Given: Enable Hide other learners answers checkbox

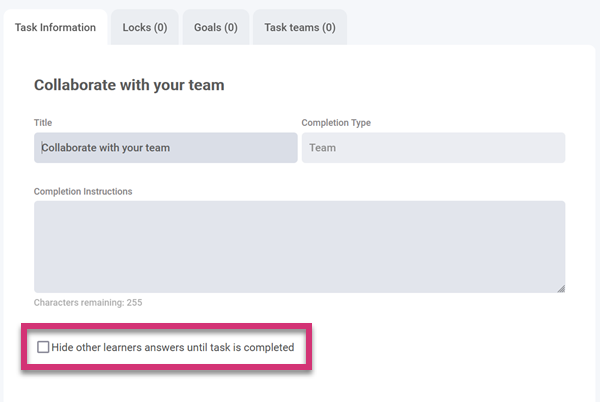Looking at the screenshot, I should point(43,347).
